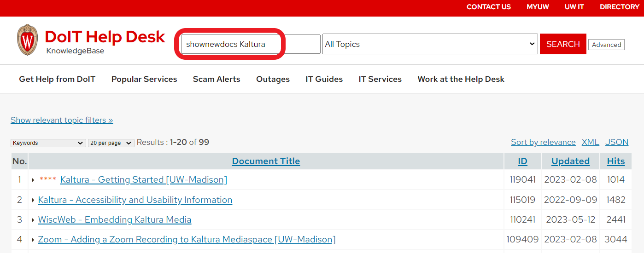
Task: Click the KnowledgeBase subtitle text
Action: [75, 51]
